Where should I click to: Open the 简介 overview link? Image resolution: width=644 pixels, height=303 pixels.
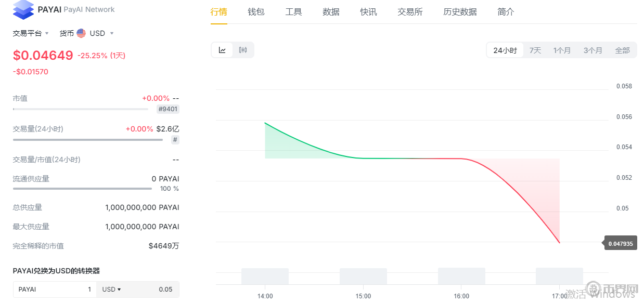(x=505, y=11)
